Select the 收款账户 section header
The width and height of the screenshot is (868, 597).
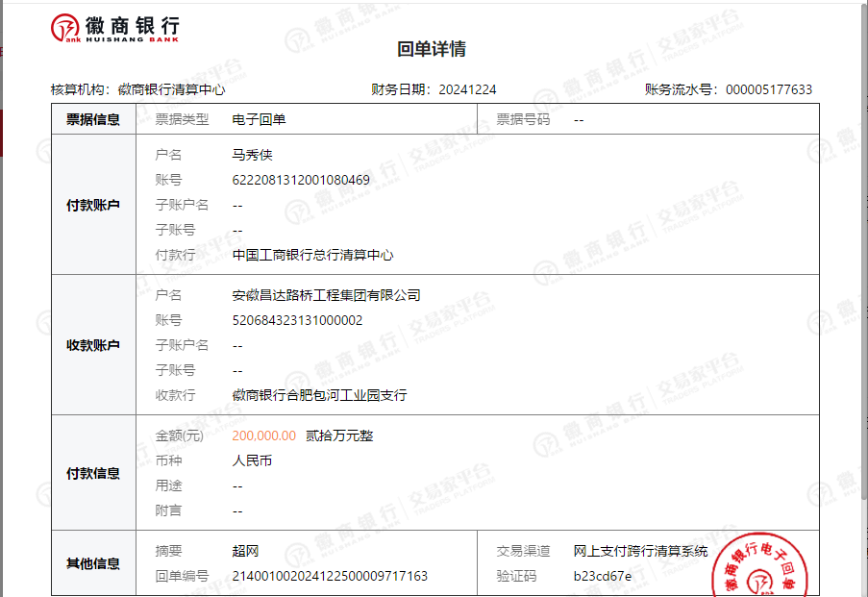pyautogui.click(x=93, y=345)
